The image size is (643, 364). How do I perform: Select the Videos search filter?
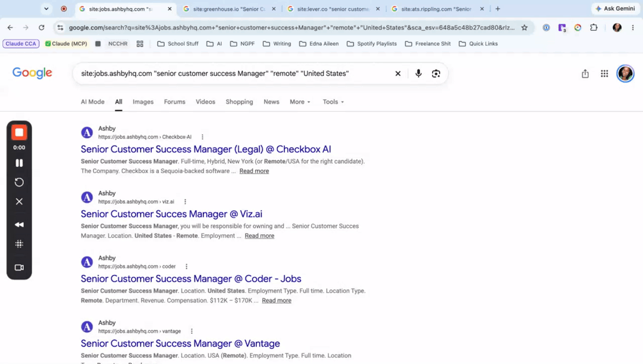(x=205, y=102)
